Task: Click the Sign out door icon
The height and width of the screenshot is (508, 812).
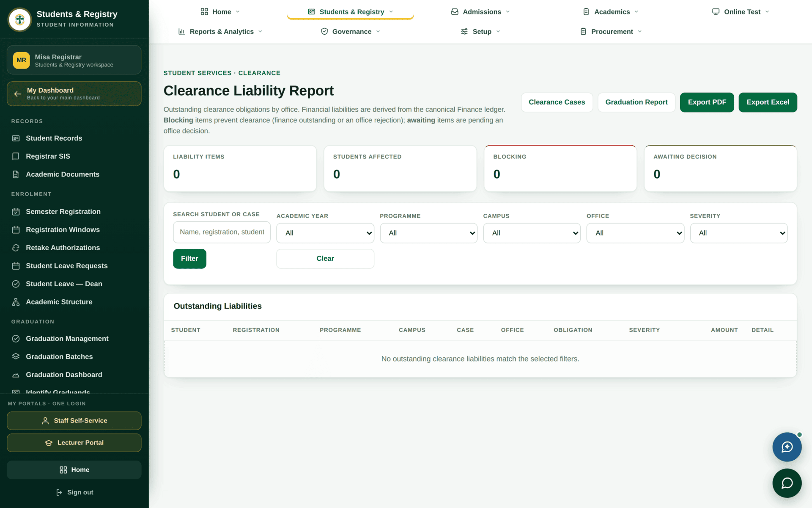Action: click(x=59, y=492)
